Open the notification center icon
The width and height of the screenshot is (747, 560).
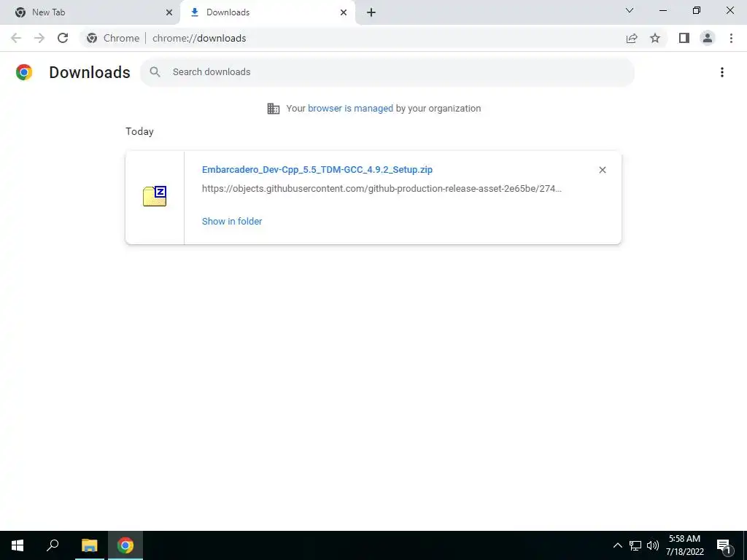(x=724, y=545)
